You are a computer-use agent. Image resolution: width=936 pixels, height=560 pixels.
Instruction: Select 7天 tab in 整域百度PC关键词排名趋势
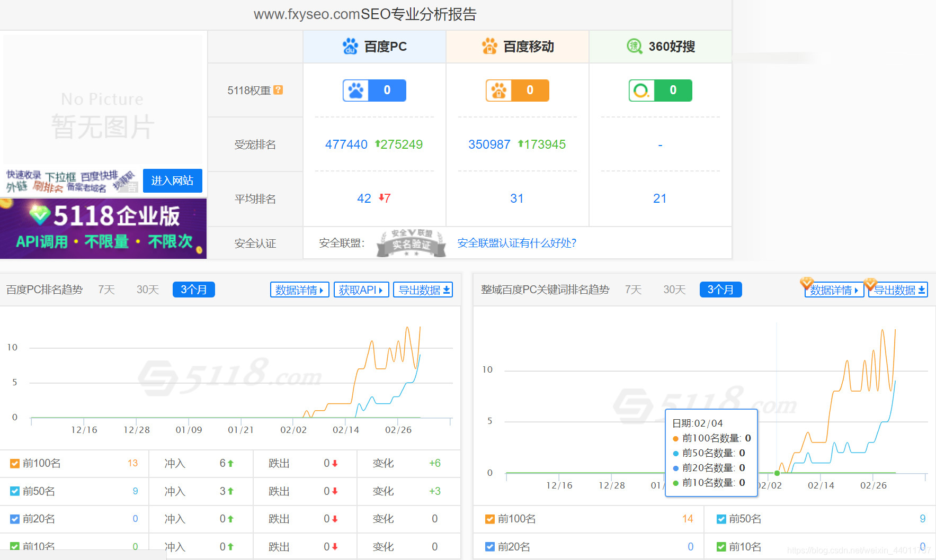coord(633,290)
